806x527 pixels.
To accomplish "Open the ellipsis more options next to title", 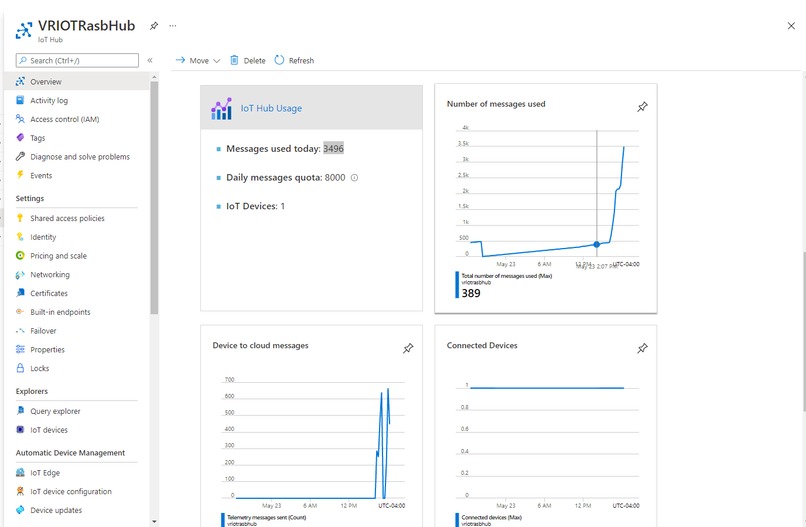I will point(173,26).
